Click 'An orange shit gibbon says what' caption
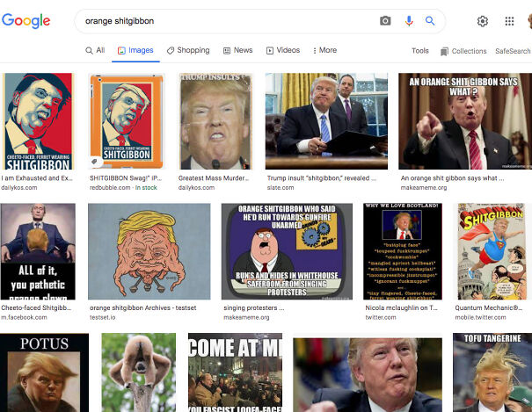 click(x=452, y=178)
